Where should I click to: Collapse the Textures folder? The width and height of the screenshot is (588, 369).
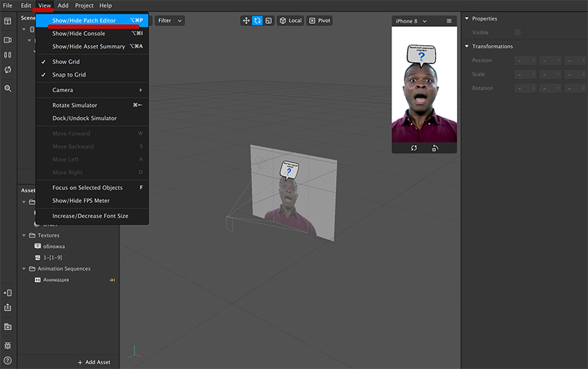pyautogui.click(x=24, y=235)
